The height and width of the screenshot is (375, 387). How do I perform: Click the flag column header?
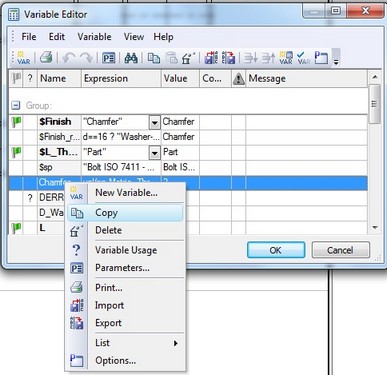[16, 79]
